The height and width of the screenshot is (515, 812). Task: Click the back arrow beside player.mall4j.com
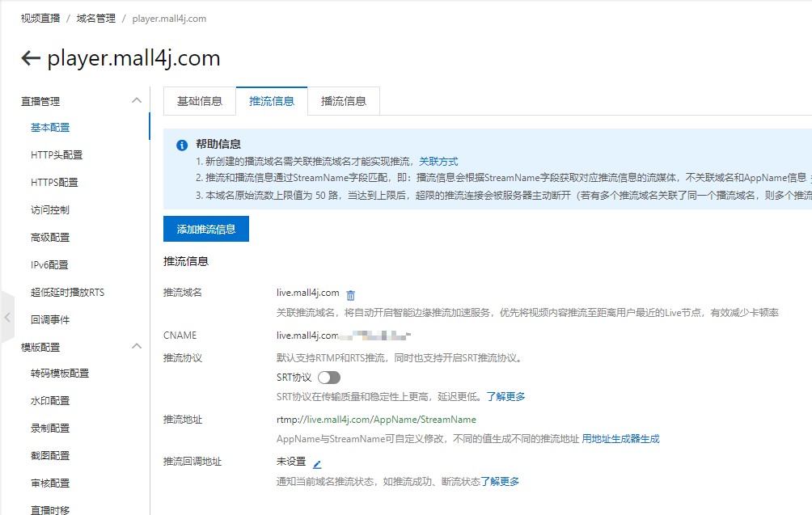(31, 58)
